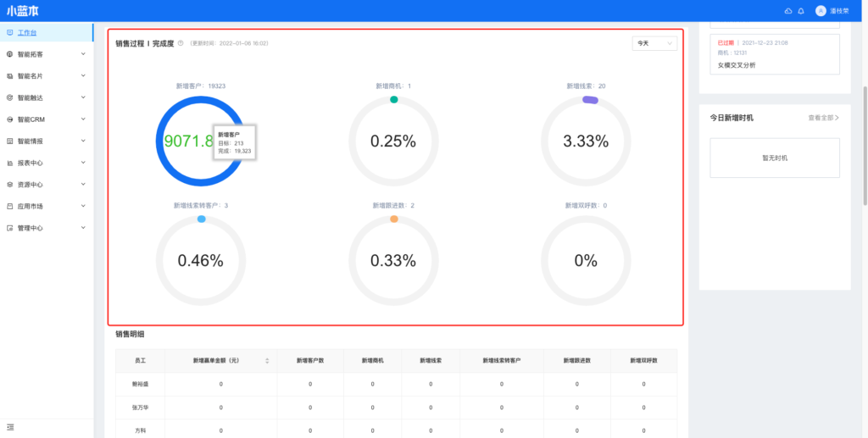
Task: Click the 查看全部 link
Action: pos(823,118)
